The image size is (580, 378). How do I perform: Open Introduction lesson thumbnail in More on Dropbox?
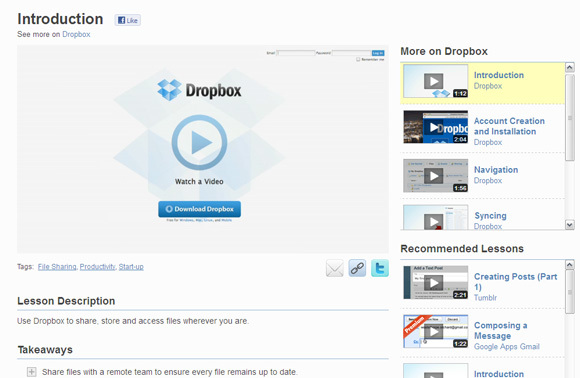(435, 81)
